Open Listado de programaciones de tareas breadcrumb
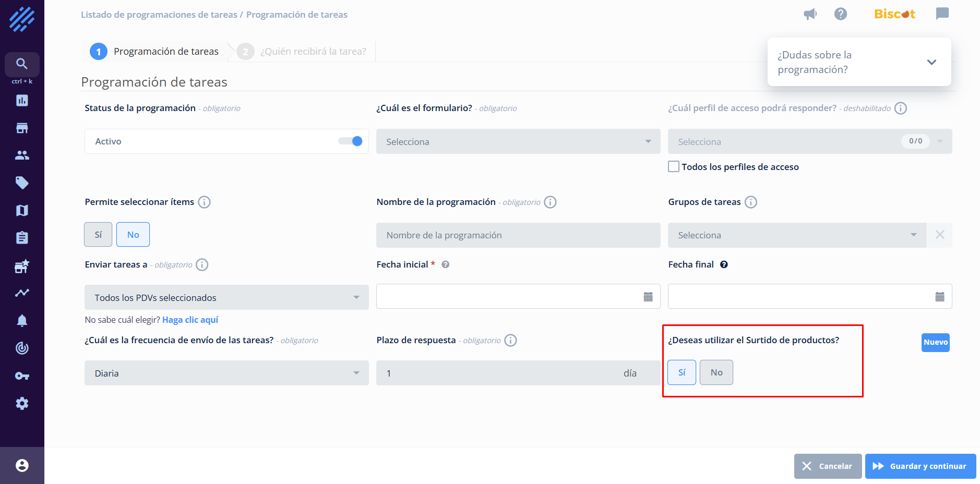The height and width of the screenshot is (484, 980). (x=159, y=15)
